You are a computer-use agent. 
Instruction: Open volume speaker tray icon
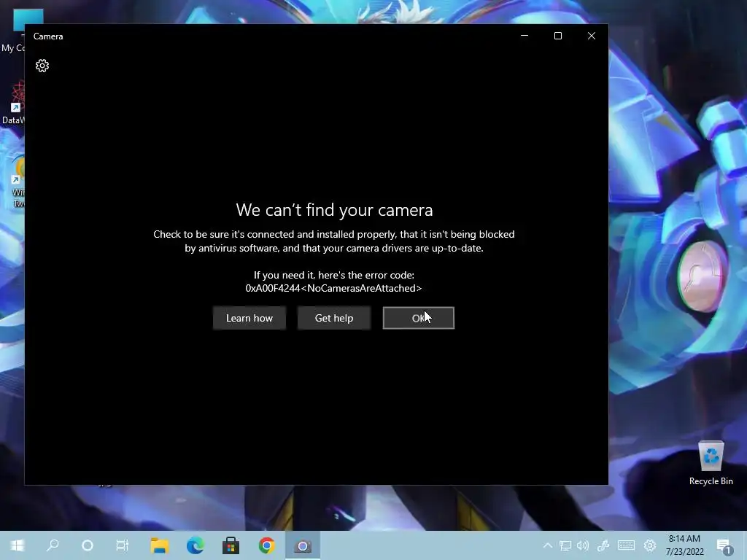click(583, 545)
